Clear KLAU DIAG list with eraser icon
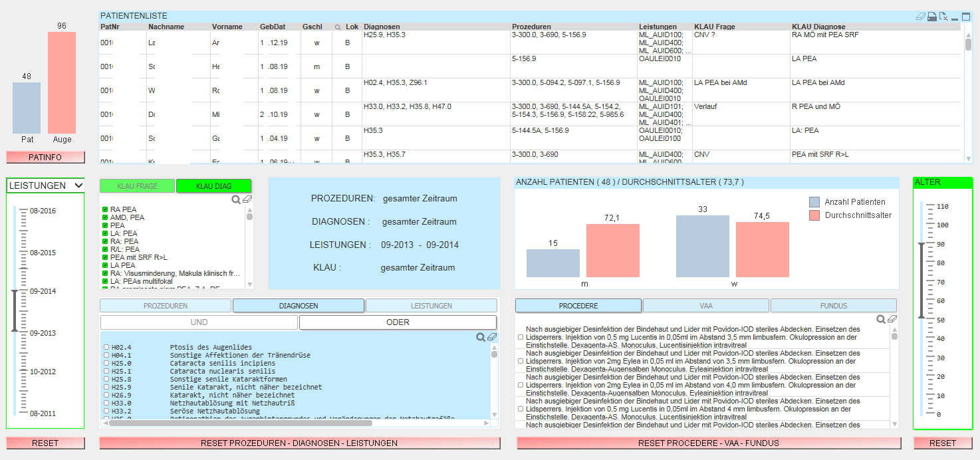Image resolution: width=980 pixels, height=460 pixels. pyautogui.click(x=247, y=199)
